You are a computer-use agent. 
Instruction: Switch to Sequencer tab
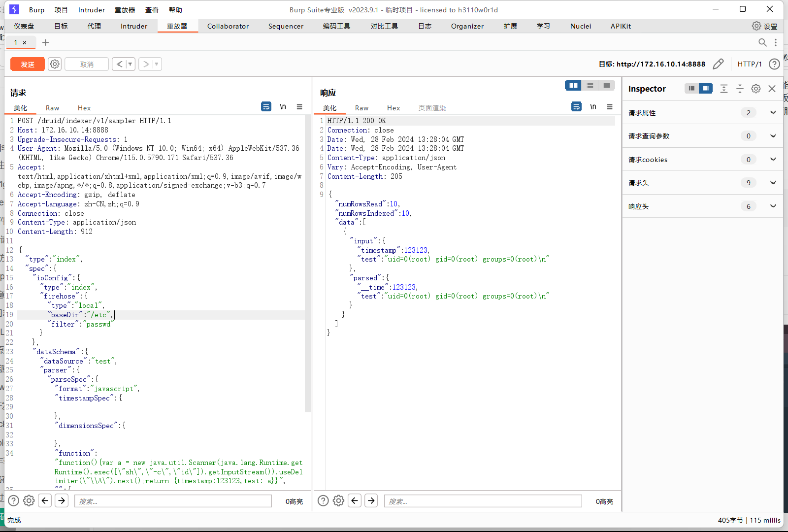(286, 26)
